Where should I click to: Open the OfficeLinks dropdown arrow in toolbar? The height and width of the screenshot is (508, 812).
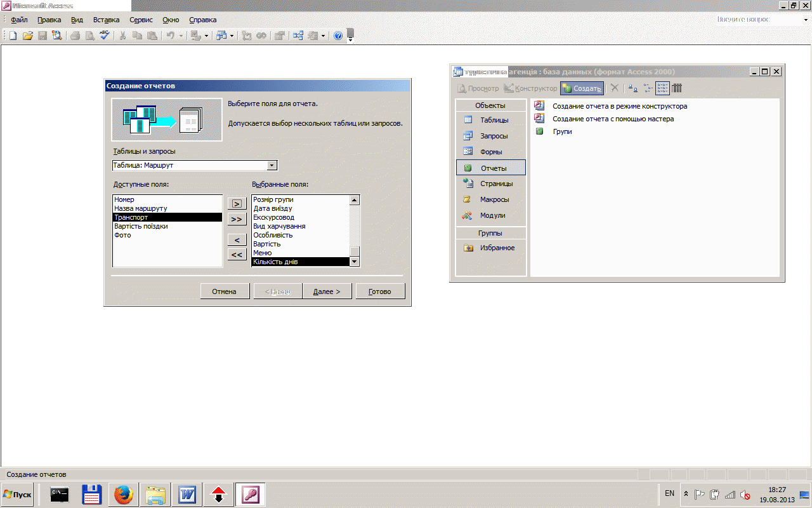206,36
